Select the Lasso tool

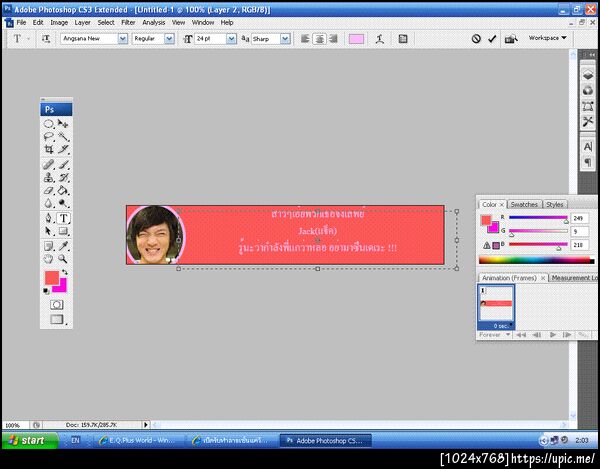click(x=49, y=137)
